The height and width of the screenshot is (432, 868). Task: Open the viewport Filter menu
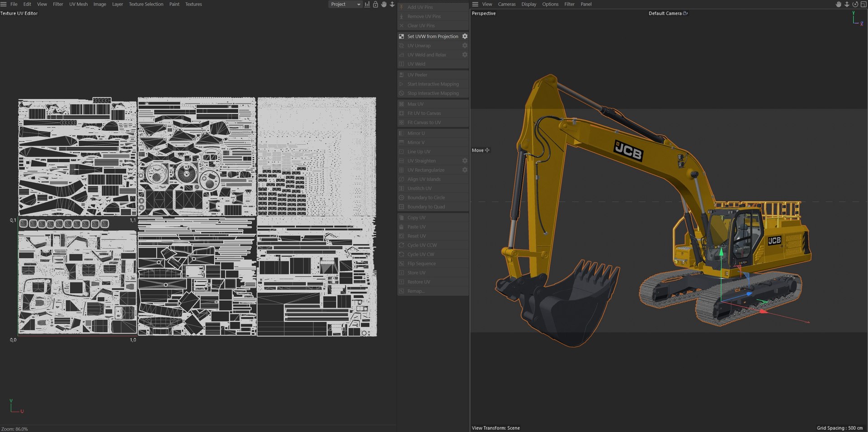tap(569, 4)
